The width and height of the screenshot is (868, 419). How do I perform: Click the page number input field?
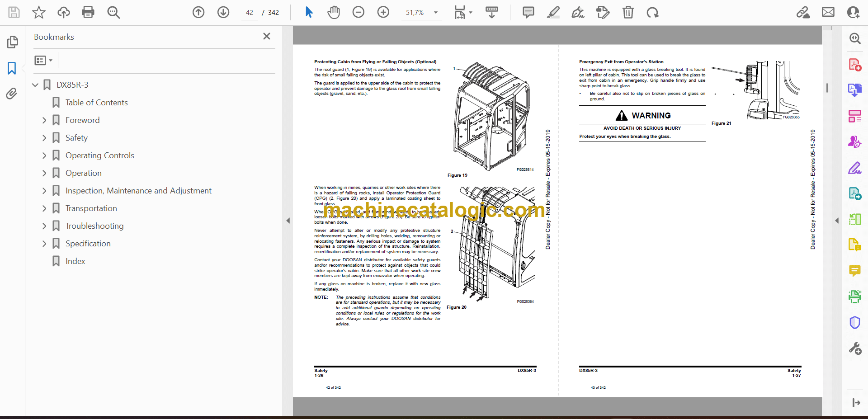click(x=250, y=13)
